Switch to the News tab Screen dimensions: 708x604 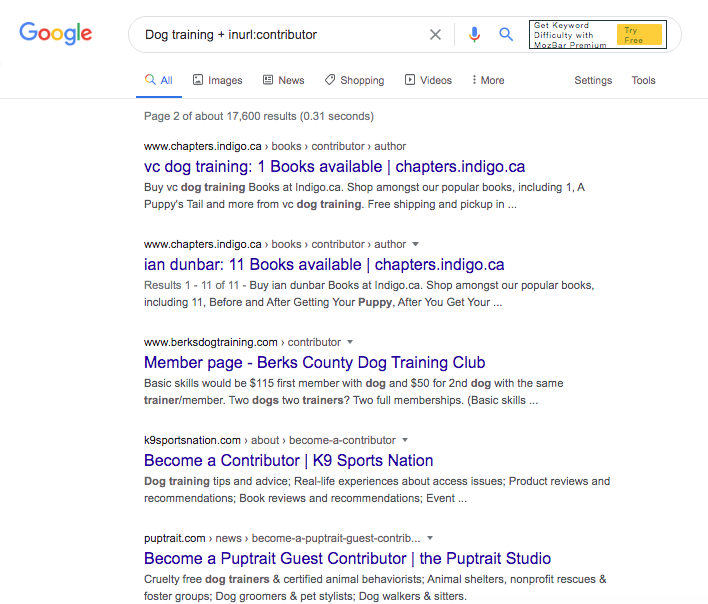pyautogui.click(x=284, y=80)
